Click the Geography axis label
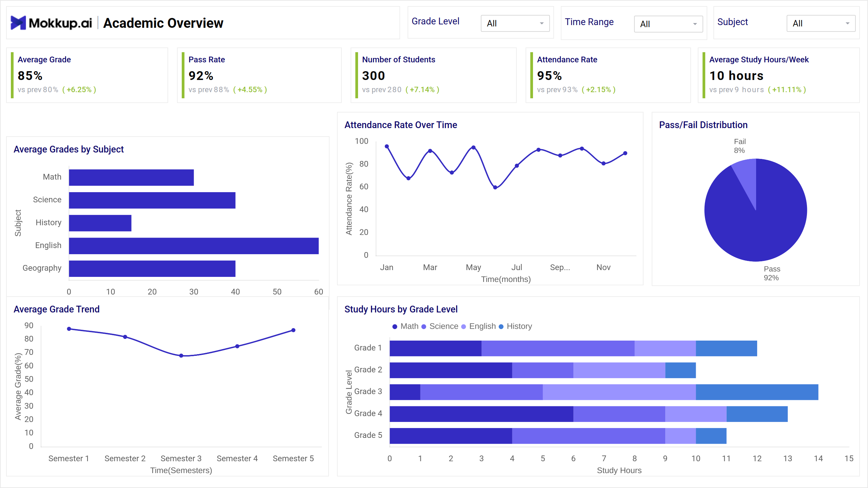Image resolution: width=868 pixels, height=488 pixels. click(42, 268)
